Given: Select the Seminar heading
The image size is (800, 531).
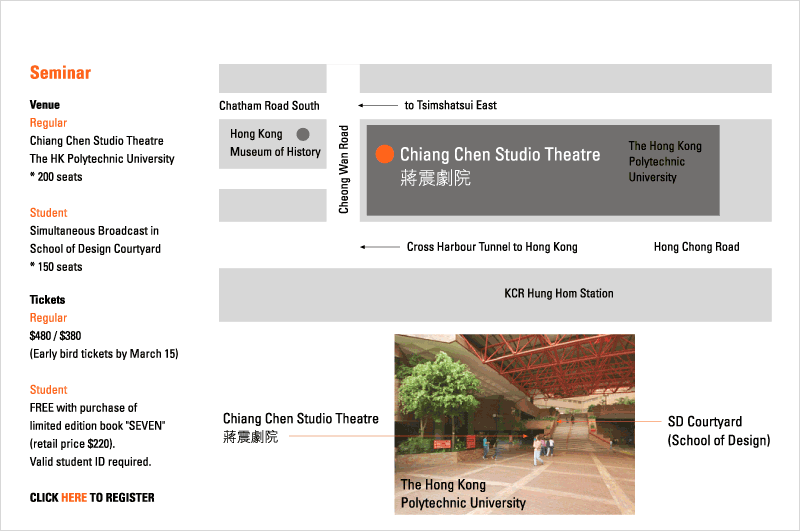Looking at the screenshot, I should pos(60,73).
